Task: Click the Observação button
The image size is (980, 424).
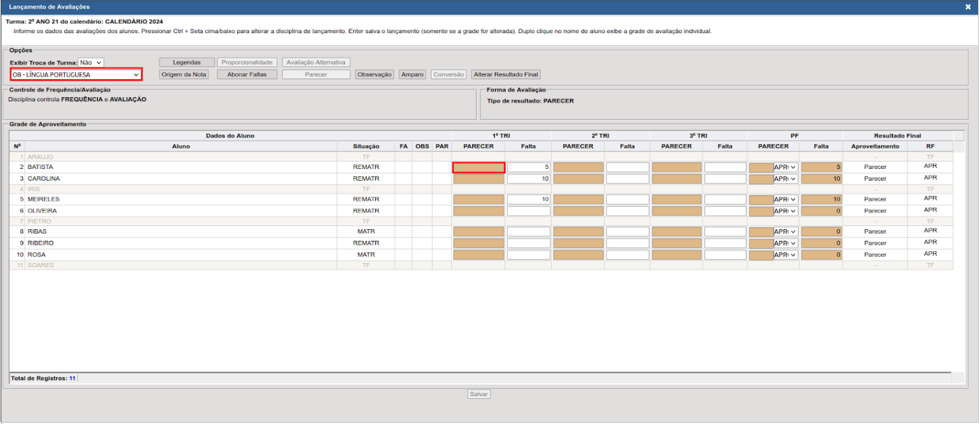Action: 374,74
